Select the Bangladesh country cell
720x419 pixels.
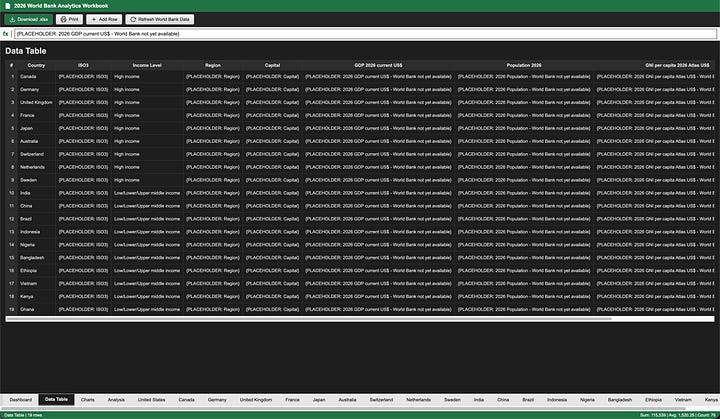37,257
